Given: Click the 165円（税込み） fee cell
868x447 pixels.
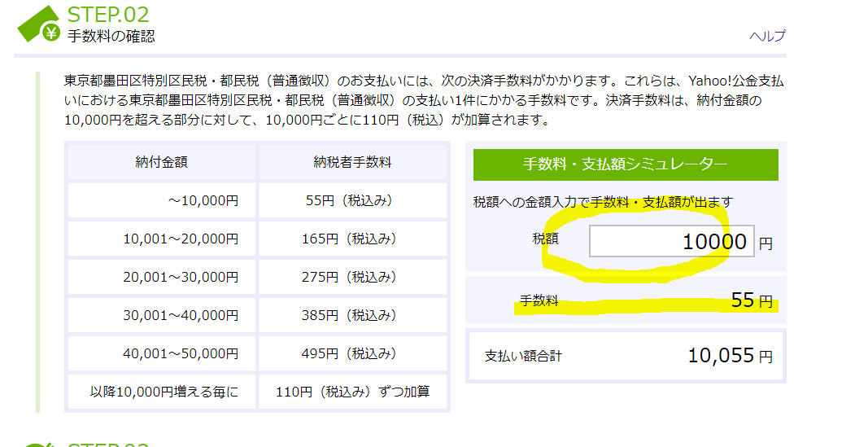Looking at the screenshot, I should pyautogui.click(x=352, y=239).
